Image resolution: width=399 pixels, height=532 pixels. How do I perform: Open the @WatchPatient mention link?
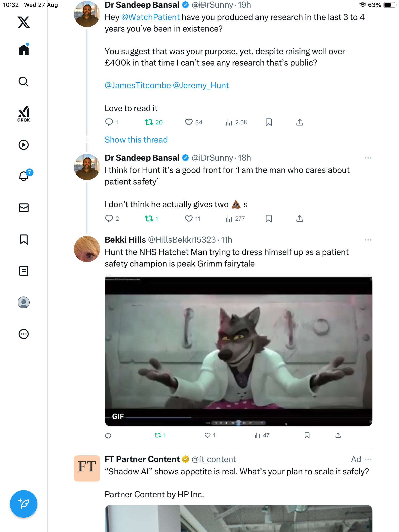150,17
